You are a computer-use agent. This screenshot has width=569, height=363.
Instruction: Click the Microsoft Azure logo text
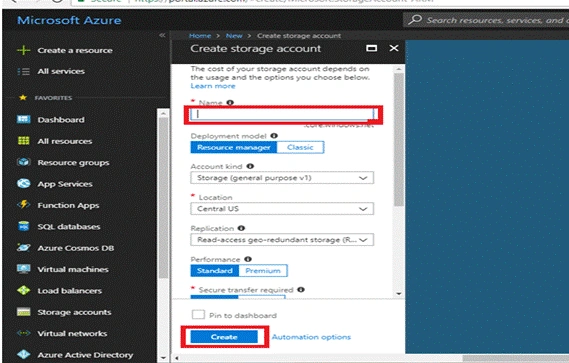(69, 20)
